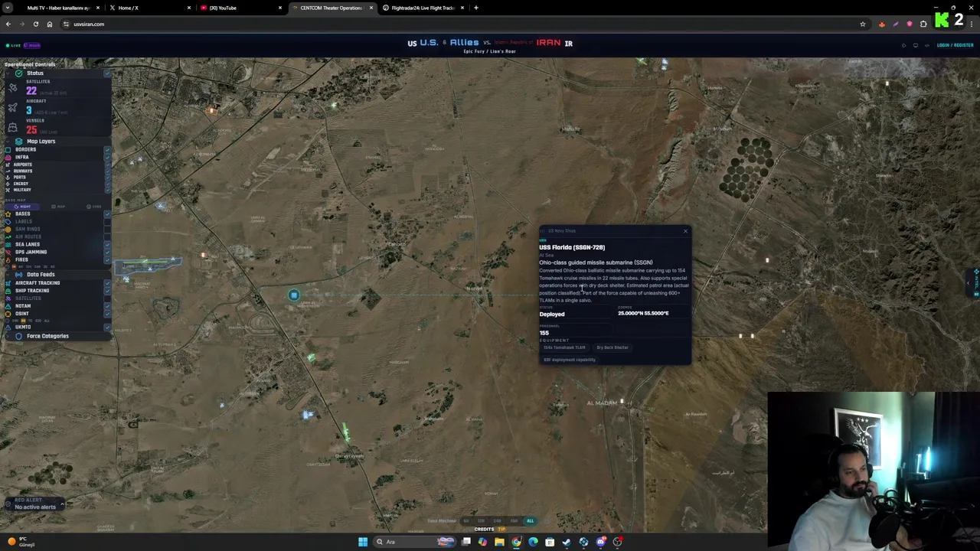980x551 pixels.
Task: Click the Bases star icon
Action: coord(8,214)
